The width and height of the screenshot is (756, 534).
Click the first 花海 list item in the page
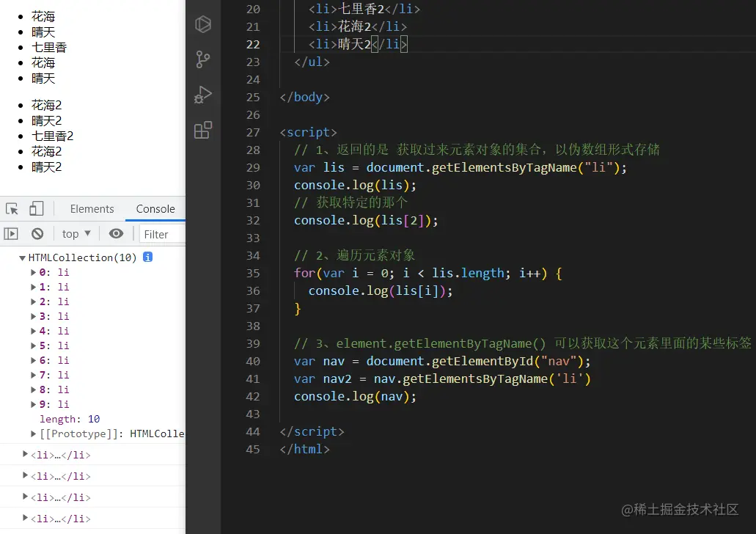[x=43, y=16]
